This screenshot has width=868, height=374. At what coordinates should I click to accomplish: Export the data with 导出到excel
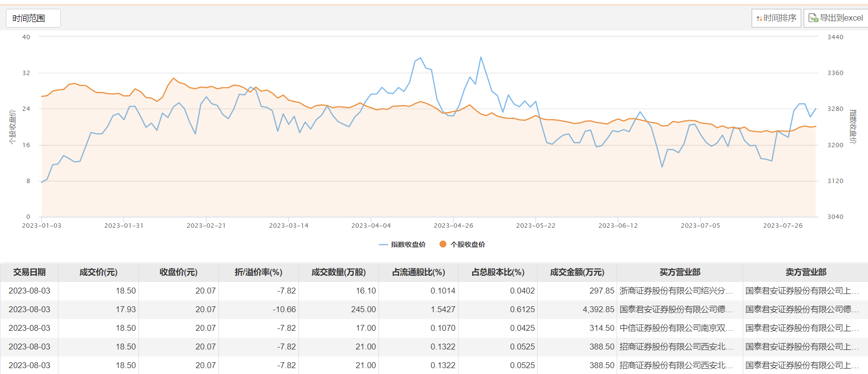pyautogui.click(x=836, y=18)
